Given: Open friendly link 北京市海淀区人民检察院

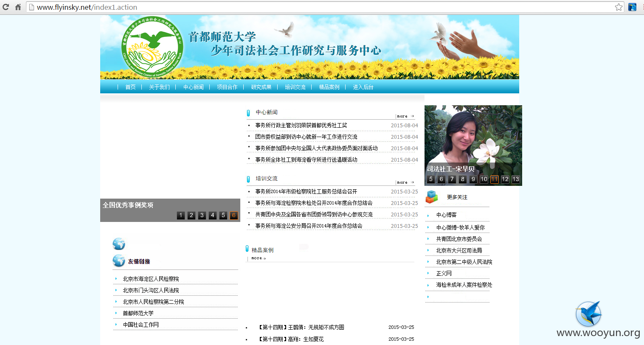Looking at the screenshot, I should pos(151,279).
